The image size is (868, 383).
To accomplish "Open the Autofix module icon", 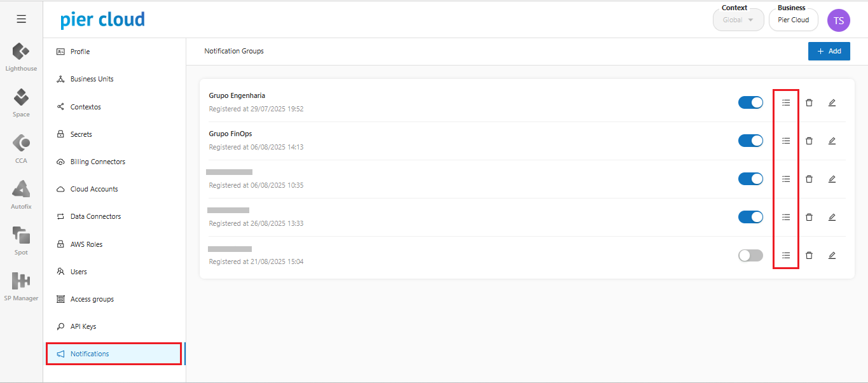I will tap(21, 190).
